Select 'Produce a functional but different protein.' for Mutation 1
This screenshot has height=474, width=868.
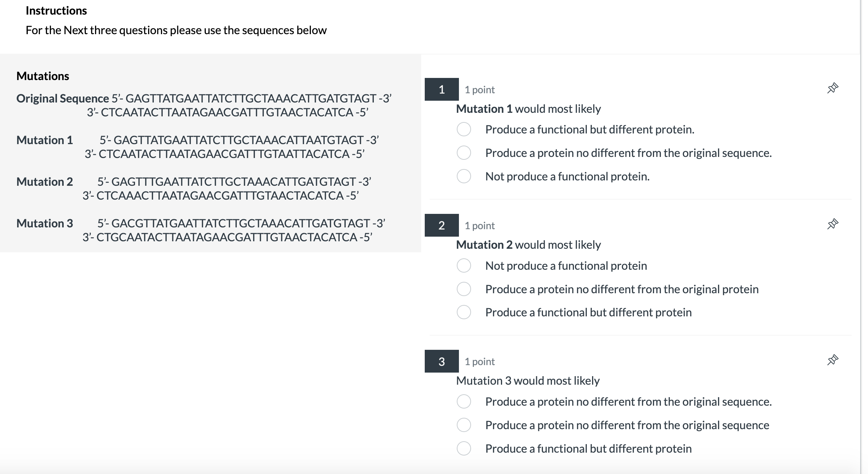coord(464,129)
